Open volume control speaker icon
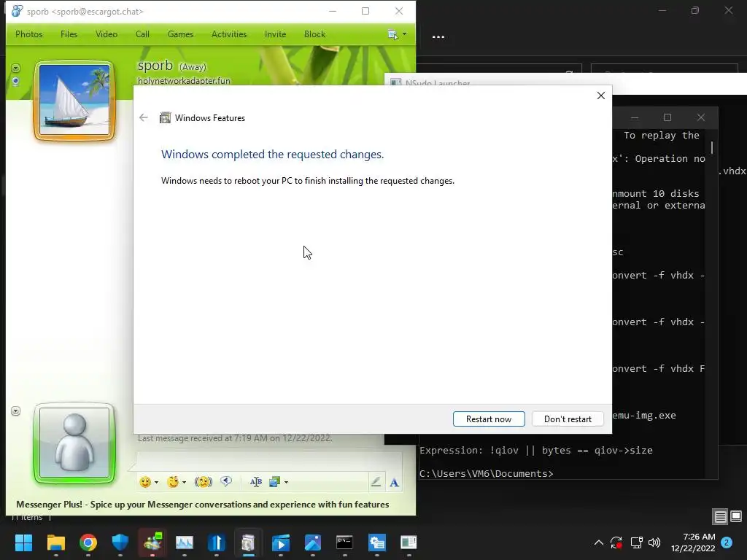747x560 pixels. pyautogui.click(x=654, y=542)
